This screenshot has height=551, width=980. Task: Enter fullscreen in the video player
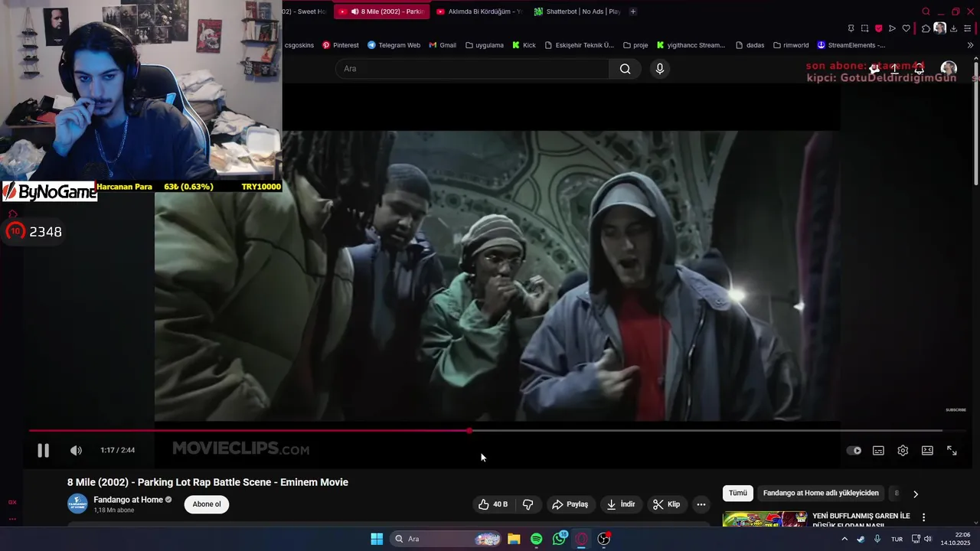[x=952, y=451]
